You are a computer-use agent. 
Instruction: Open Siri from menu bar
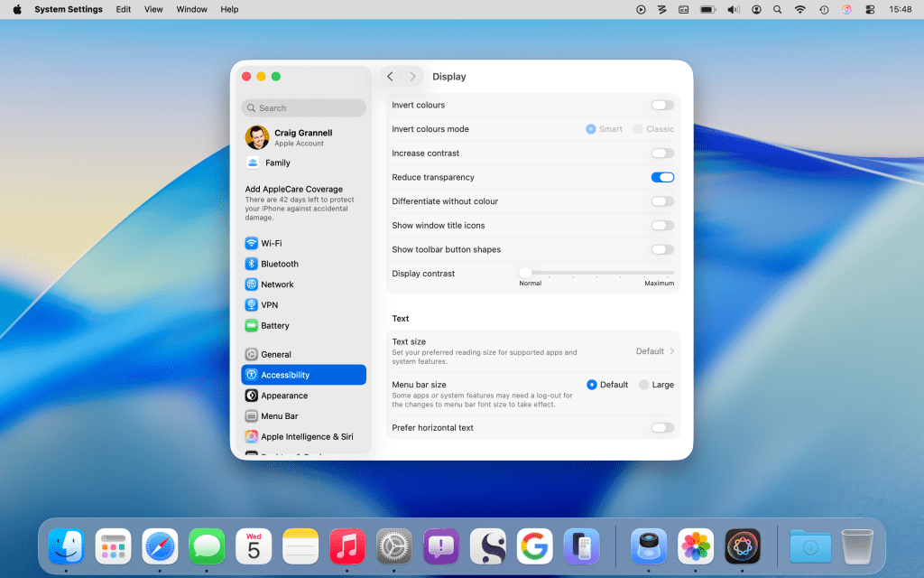coord(846,9)
